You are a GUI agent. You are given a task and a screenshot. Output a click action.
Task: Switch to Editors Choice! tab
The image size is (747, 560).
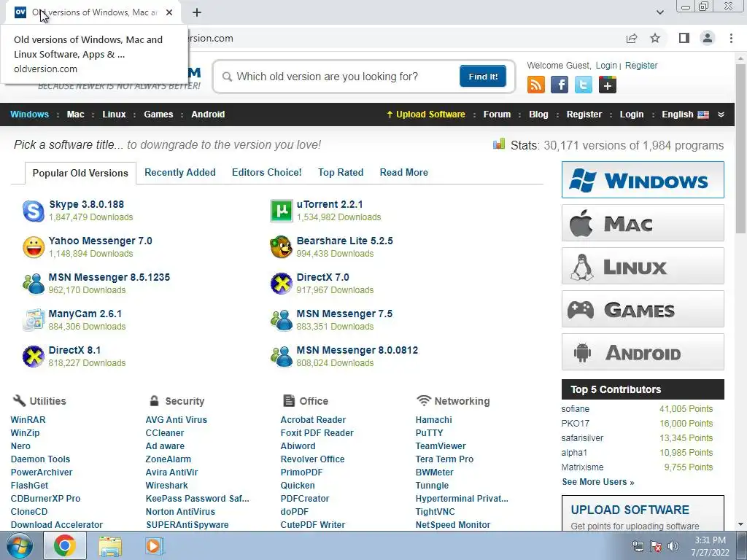tap(267, 172)
